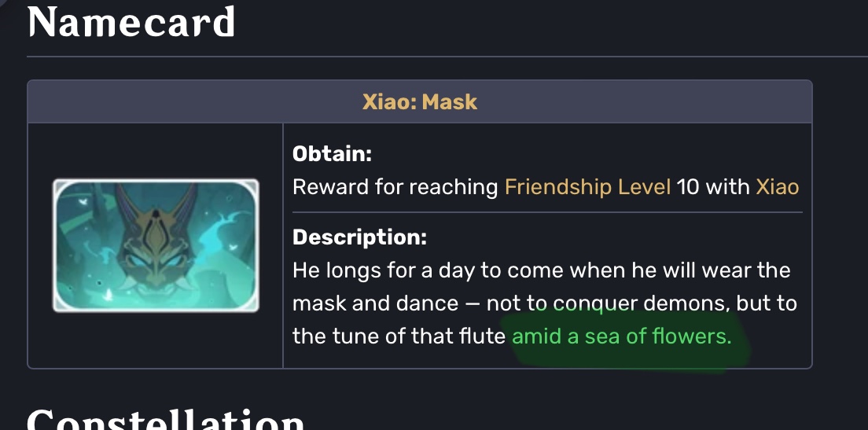Follow the Friendship Level link
This screenshot has height=430, width=868.
[x=587, y=187]
